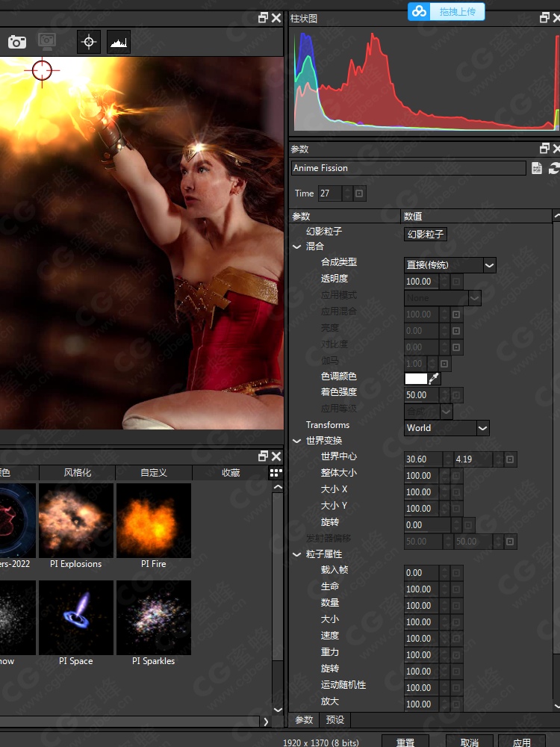Click the 取消 button
This screenshot has height=747, width=560.
469,741
